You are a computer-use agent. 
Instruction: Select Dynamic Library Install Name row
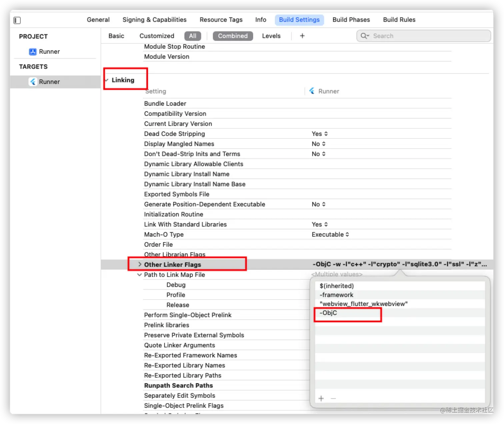[297, 174]
